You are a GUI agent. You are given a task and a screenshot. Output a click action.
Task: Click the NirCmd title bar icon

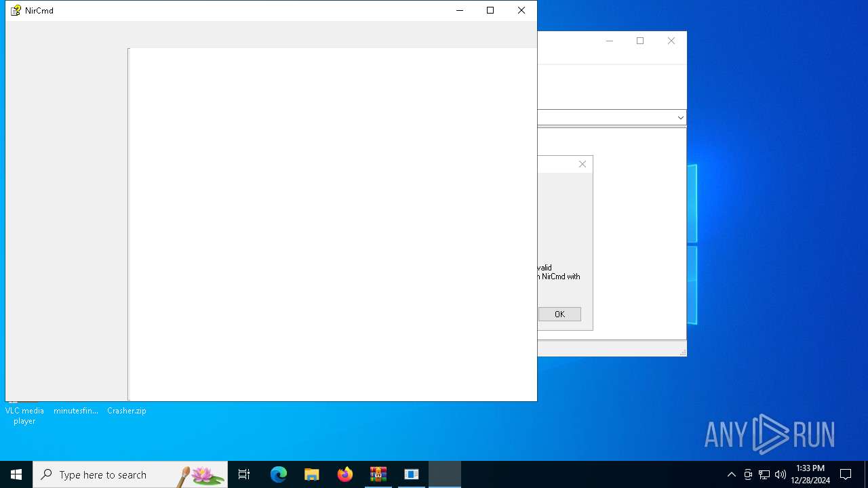(16, 10)
